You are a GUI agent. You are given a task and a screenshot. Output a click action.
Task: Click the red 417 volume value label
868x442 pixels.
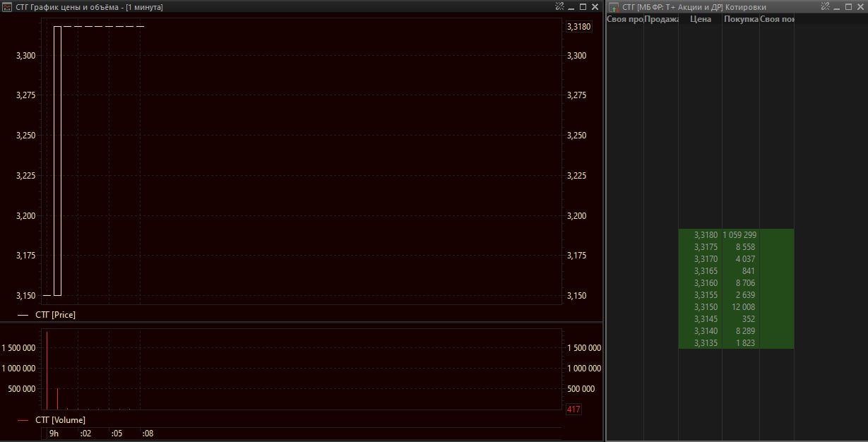pyautogui.click(x=573, y=409)
